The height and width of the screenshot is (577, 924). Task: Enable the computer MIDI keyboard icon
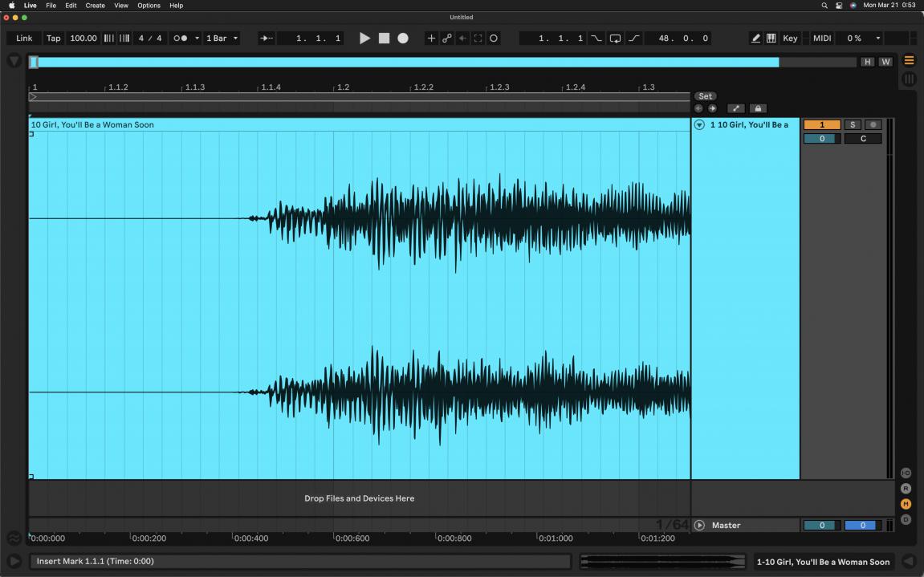pyautogui.click(x=771, y=39)
